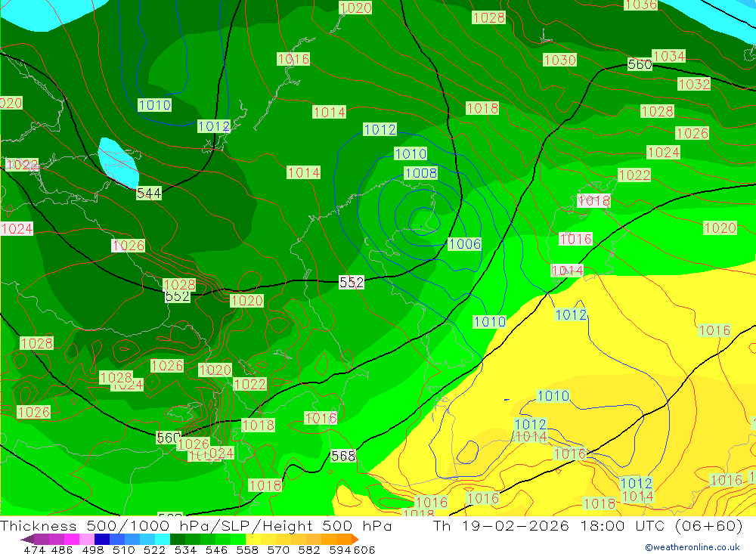This screenshot has width=756, height=554.
Task: Click the 552 label right of the low center
Action: [352, 282]
